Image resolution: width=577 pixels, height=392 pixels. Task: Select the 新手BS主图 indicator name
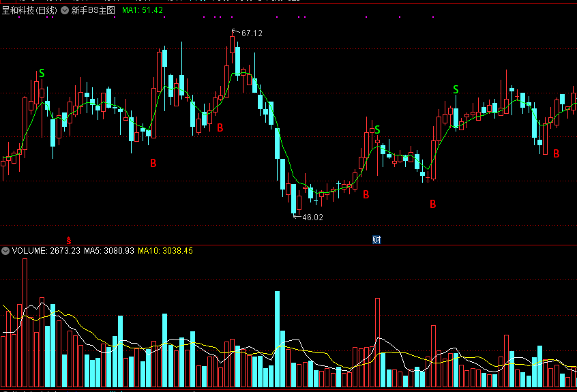coord(93,10)
